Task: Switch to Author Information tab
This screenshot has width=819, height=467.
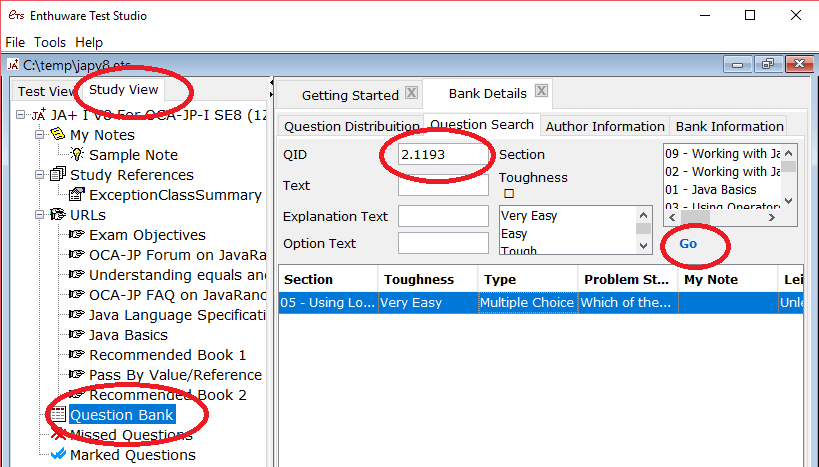Action: pyautogui.click(x=605, y=126)
